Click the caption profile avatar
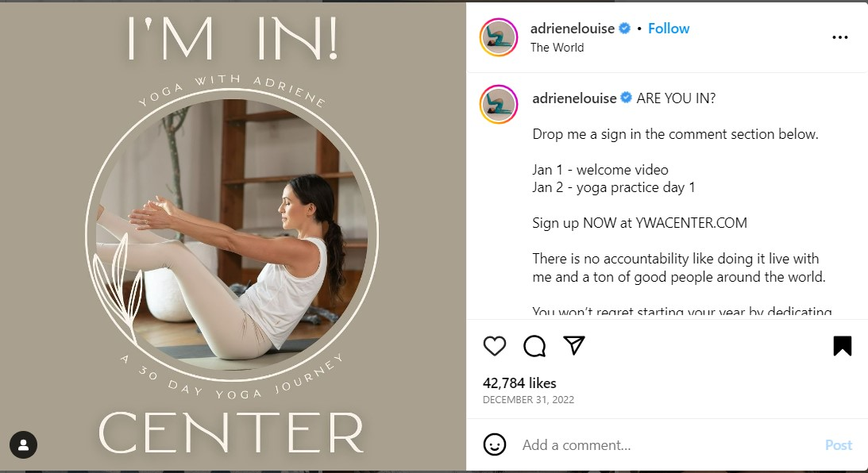 click(x=498, y=104)
